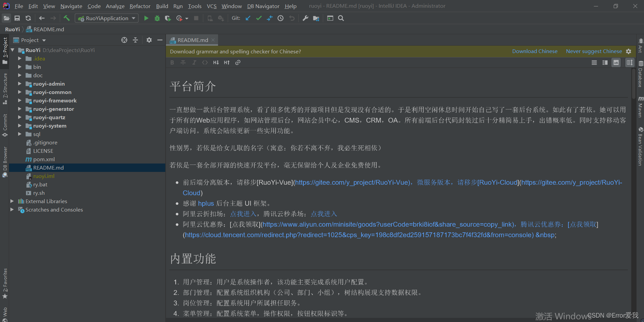Click Download Chinese link
The width and height of the screenshot is (644, 322).
click(535, 51)
